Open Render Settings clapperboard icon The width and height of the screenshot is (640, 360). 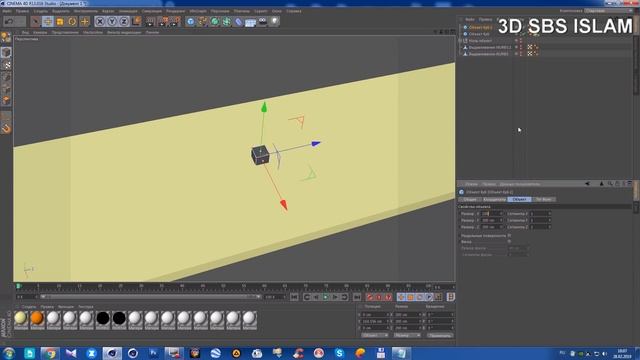(x=175, y=21)
